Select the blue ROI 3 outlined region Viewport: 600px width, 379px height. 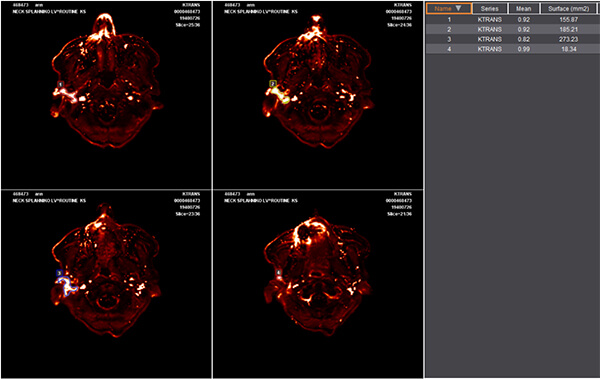(x=68, y=286)
